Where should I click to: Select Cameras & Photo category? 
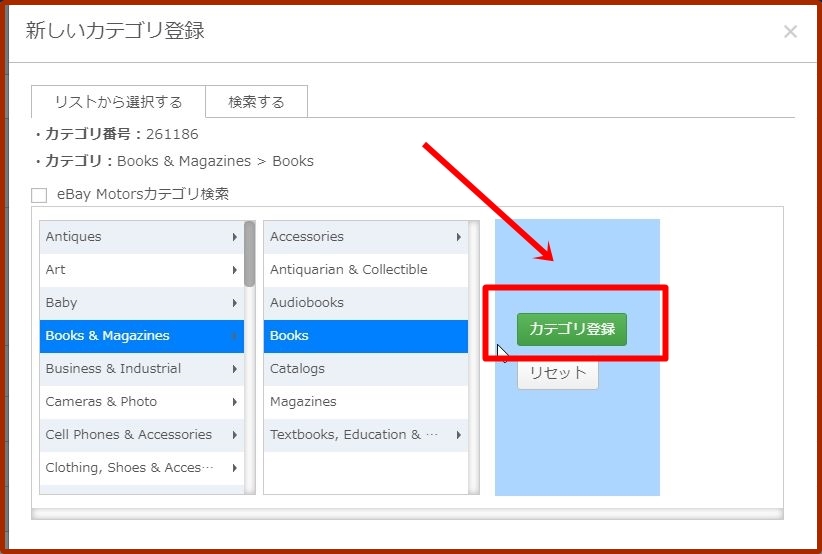point(142,402)
